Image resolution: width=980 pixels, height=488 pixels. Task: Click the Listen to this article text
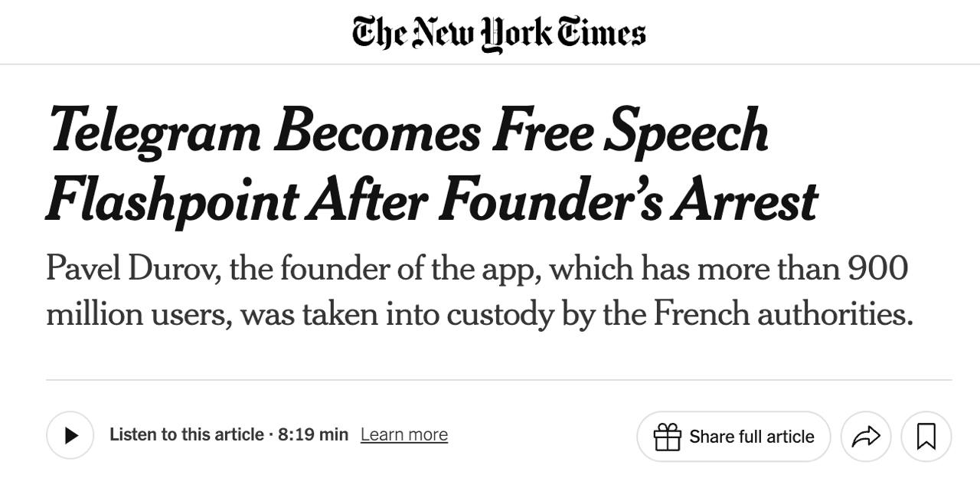point(187,435)
